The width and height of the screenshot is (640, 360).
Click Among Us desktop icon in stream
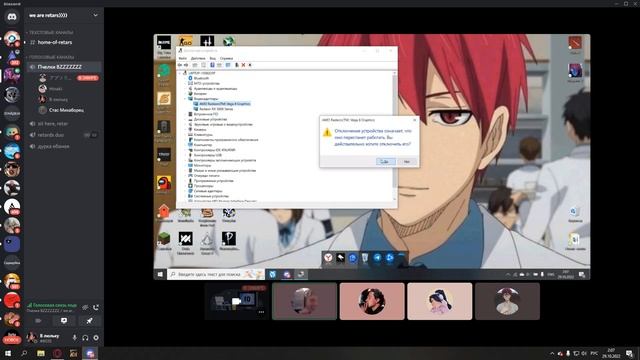tap(164, 183)
